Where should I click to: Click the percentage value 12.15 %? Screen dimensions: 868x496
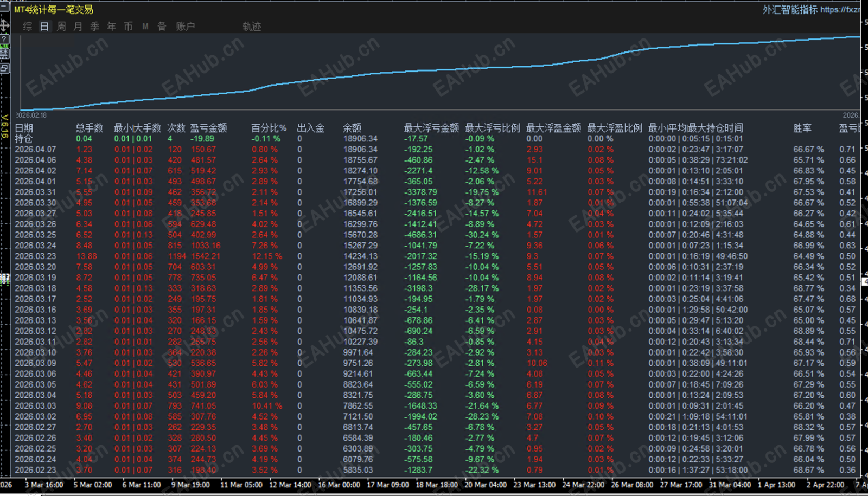(267, 256)
